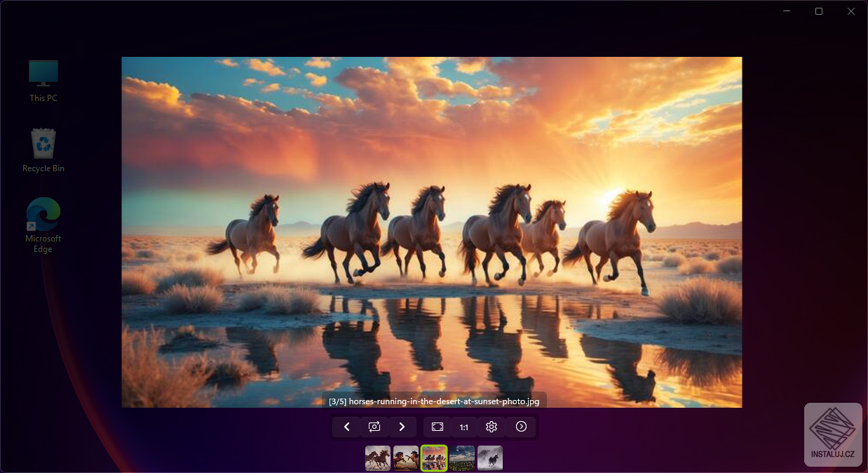868x473 pixels.
Task: Select the highlighted sunset horses thumbnail
Action: point(434,458)
